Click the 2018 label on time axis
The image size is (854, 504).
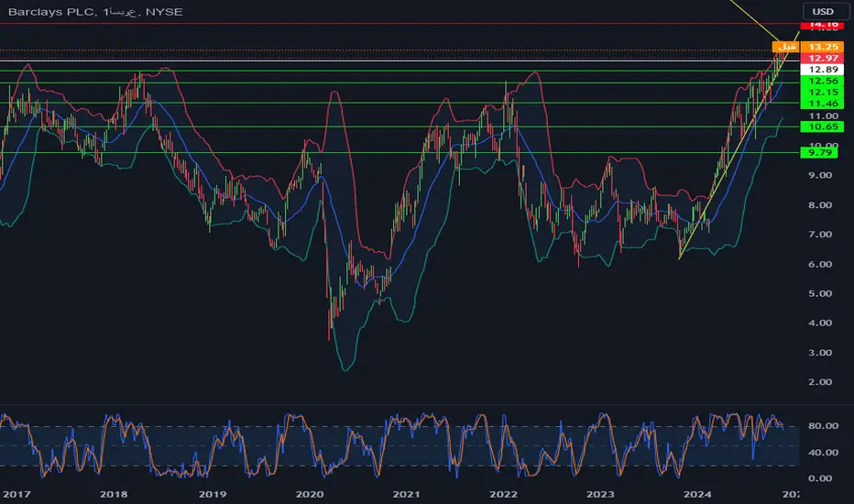[x=114, y=494]
